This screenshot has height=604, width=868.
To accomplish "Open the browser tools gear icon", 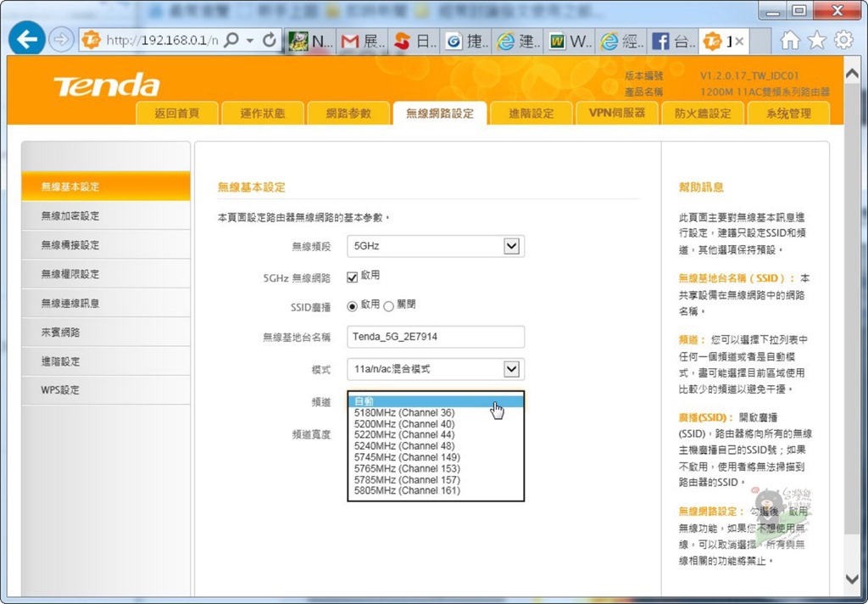I will (x=843, y=41).
